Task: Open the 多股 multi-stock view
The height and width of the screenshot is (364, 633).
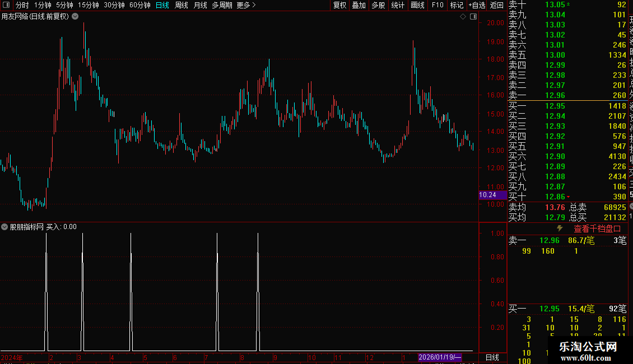Action: coord(378,5)
